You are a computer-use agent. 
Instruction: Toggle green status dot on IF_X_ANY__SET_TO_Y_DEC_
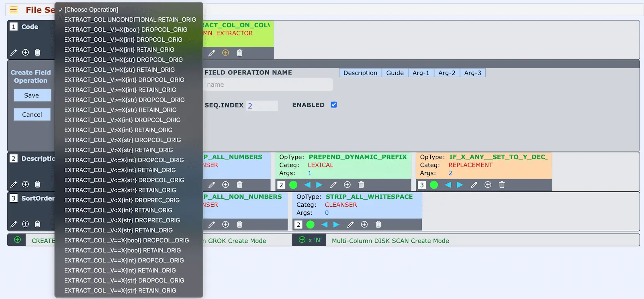[434, 185]
